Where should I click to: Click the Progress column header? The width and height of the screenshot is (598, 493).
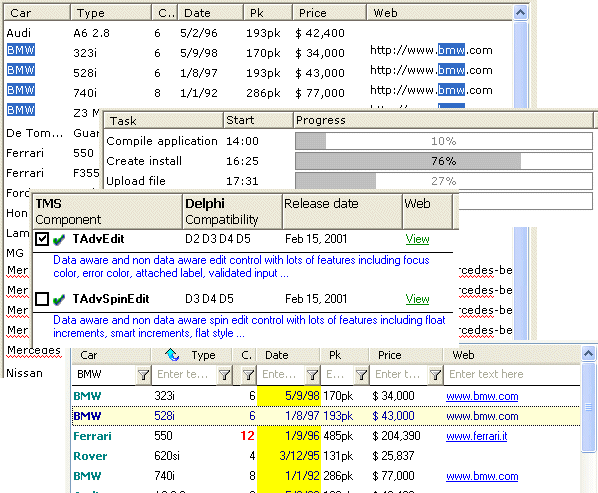pyautogui.click(x=444, y=120)
